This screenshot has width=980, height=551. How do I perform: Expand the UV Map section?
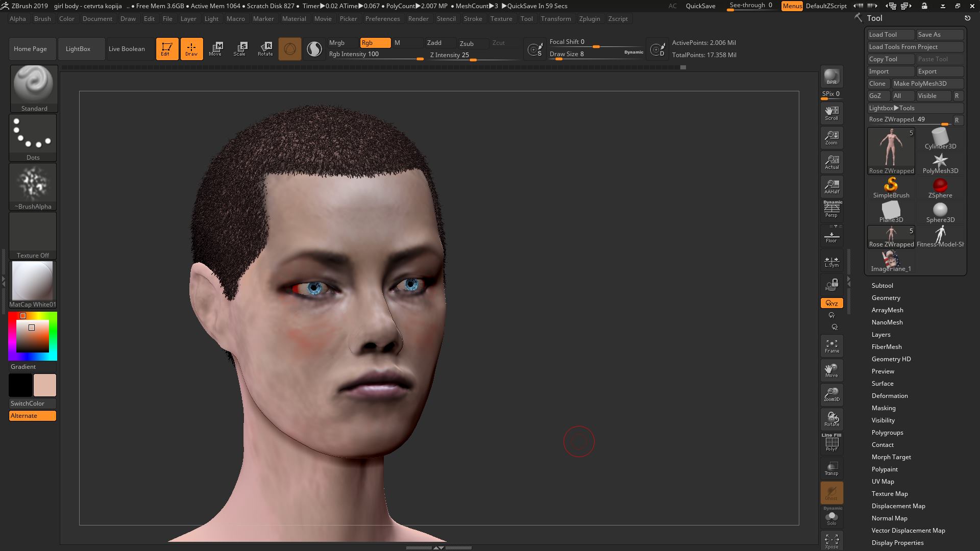point(883,482)
